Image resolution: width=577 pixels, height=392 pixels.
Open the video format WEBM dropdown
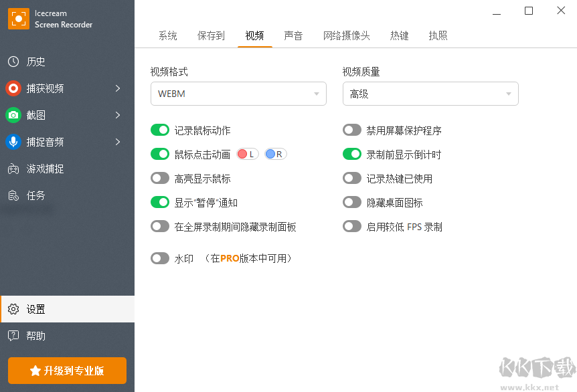(x=238, y=94)
